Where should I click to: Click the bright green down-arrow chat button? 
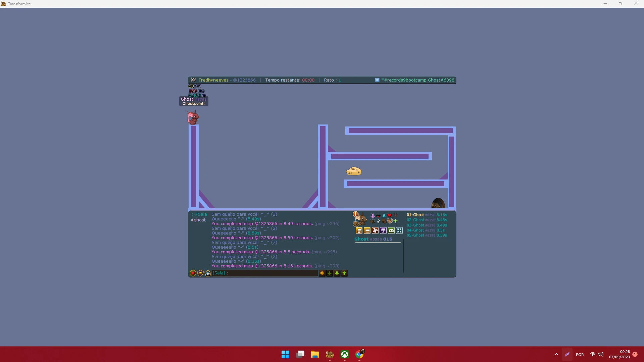(x=337, y=273)
